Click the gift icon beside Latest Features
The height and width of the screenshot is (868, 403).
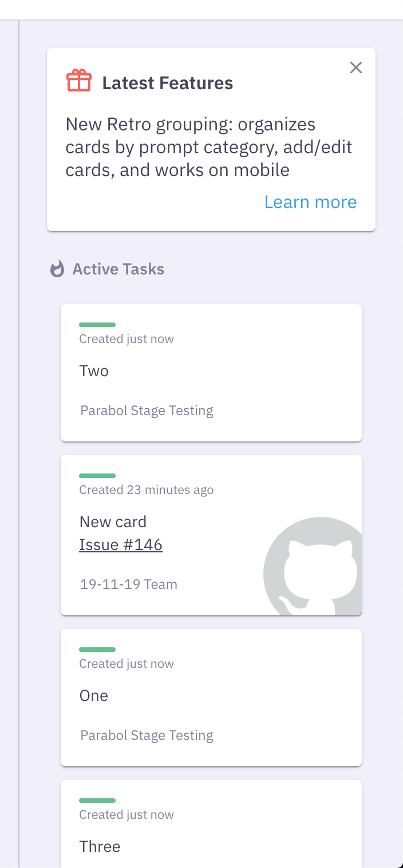coord(79,81)
